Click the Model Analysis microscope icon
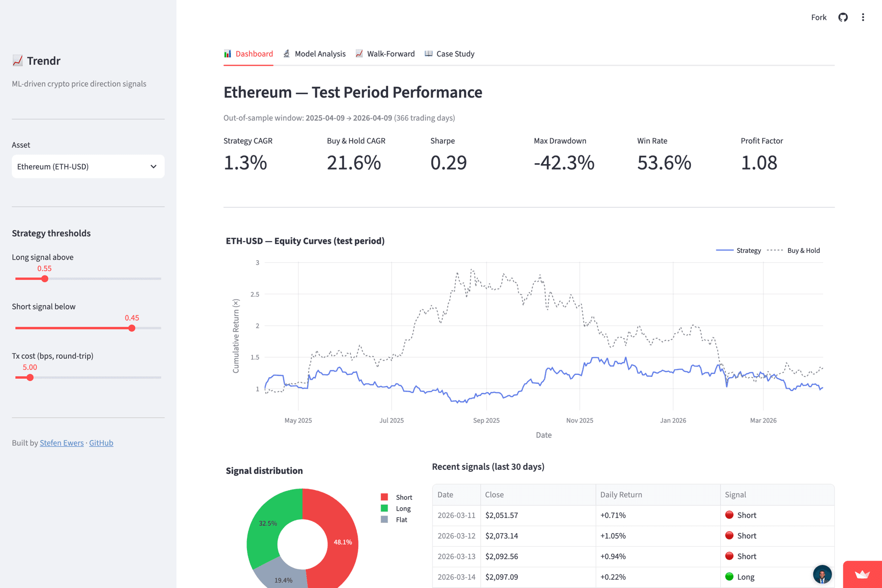882x588 pixels. [x=287, y=53]
